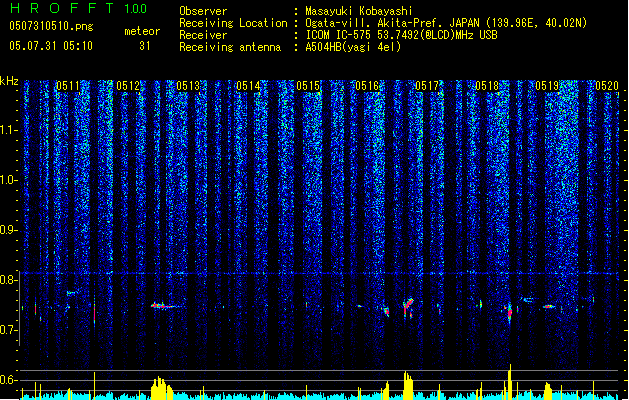Click the Observer field label
629x400 pixels.
point(203,11)
